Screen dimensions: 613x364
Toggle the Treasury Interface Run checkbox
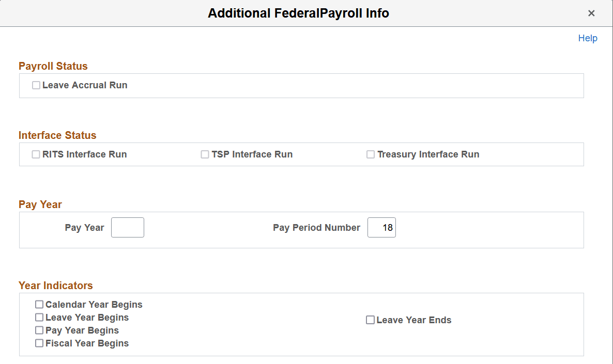(x=370, y=154)
